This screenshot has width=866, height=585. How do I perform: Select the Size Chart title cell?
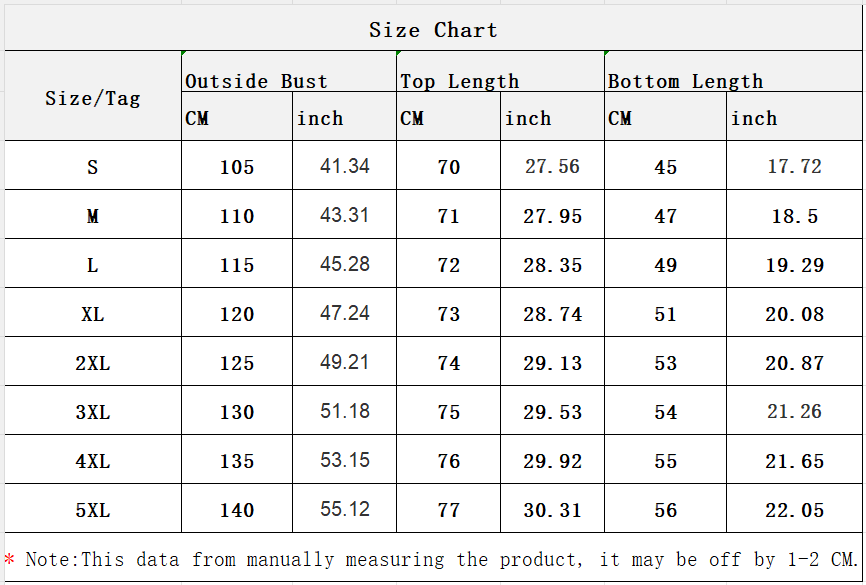click(433, 29)
